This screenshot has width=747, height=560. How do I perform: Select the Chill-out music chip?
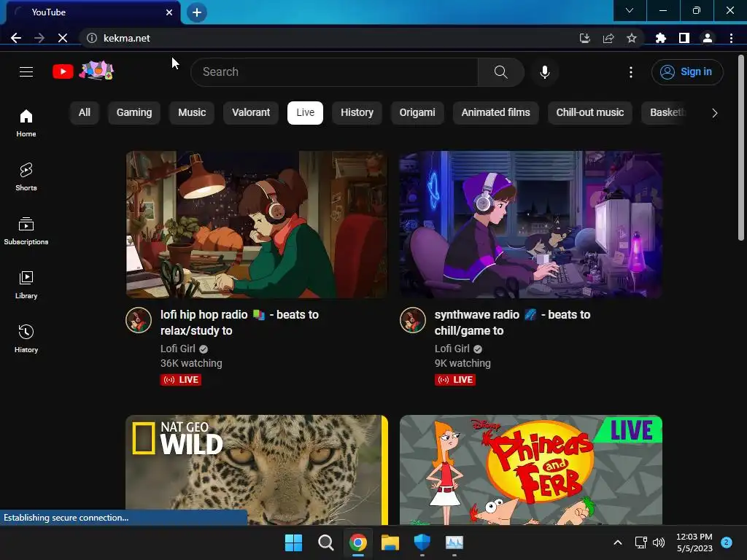click(589, 113)
